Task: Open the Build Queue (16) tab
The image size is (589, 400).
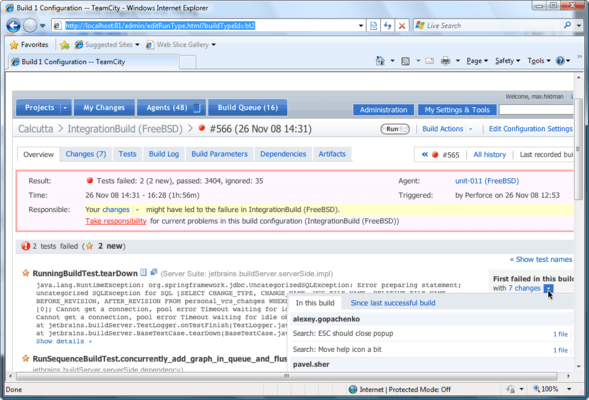Action: 248,108
